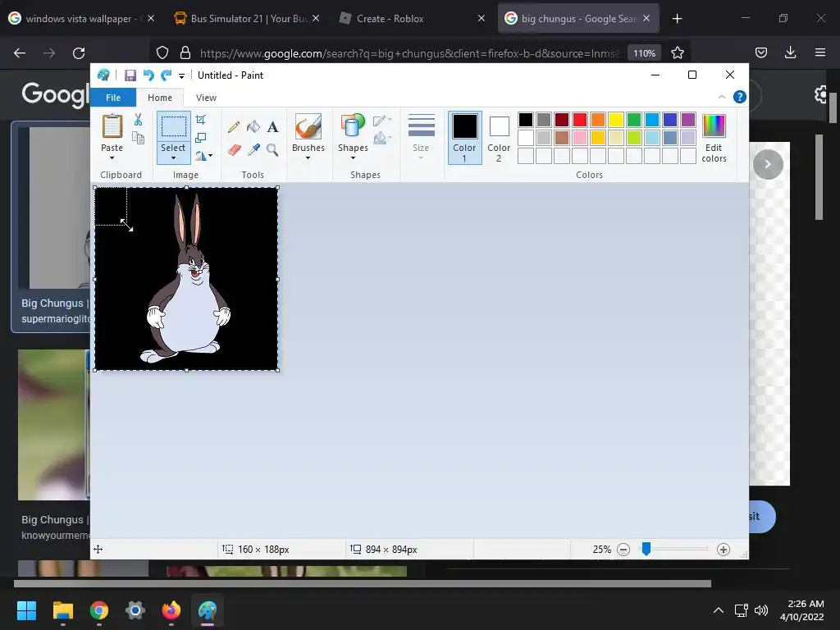The height and width of the screenshot is (630, 840).
Task: Expand the Brushes dropdown
Action: [x=308, y=157]
